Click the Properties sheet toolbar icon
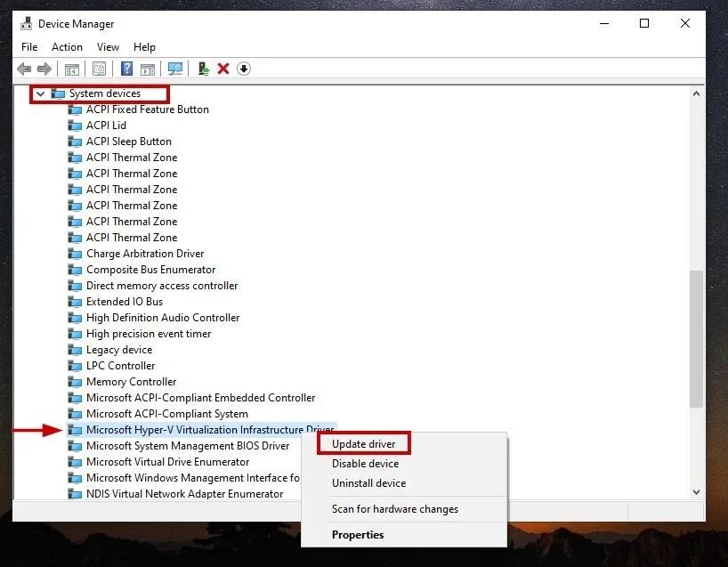 (x=99, y=69)
